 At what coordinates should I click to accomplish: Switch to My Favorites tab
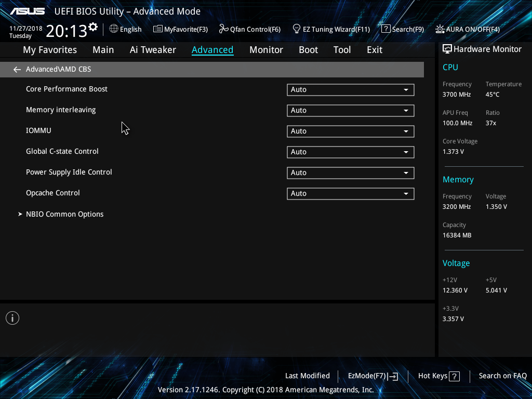coord(50,50)
